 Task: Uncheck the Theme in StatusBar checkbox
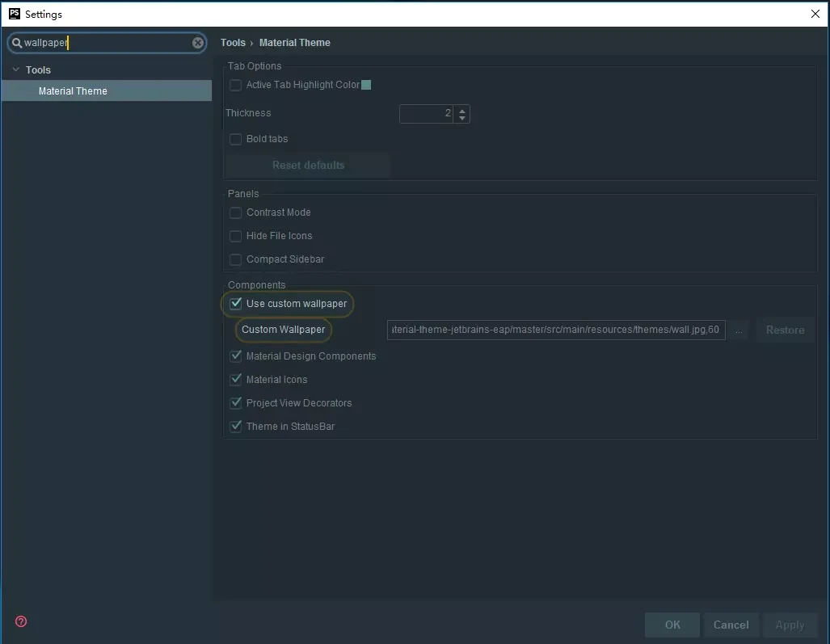click(x=236, y=427)
